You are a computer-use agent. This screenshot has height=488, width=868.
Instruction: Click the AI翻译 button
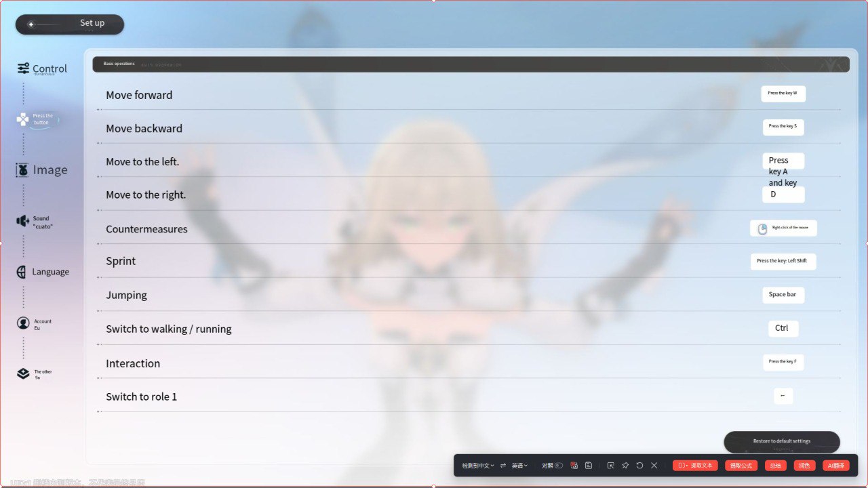pos(836,466)
